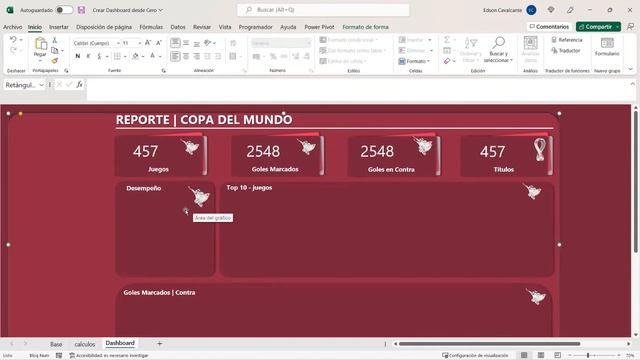The width and height of the screenshot is (640, 360).
Task: Open the font name dropdown
Action: (x=118, y=43)
